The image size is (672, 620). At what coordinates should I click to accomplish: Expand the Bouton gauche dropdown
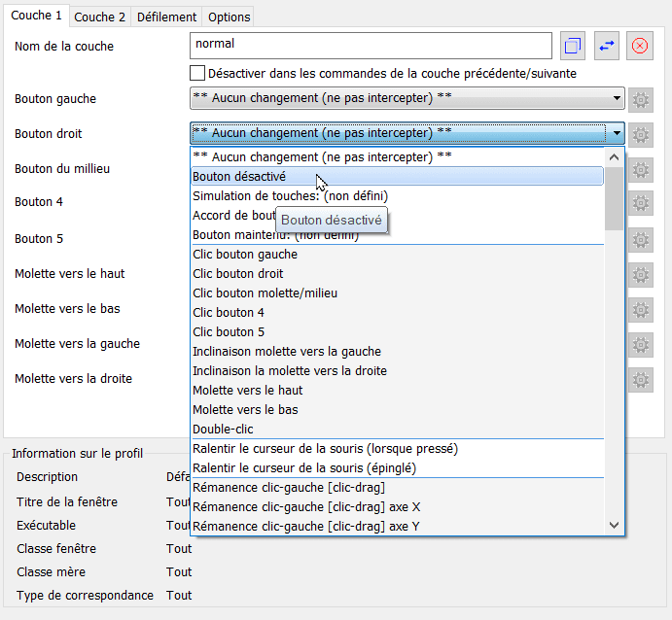pyautogui.click(x=617, y=99)
